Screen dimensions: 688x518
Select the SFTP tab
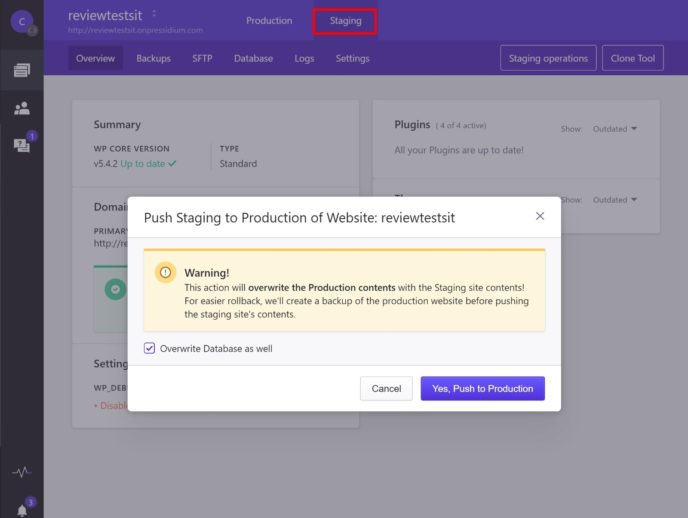tap(202, 58)
